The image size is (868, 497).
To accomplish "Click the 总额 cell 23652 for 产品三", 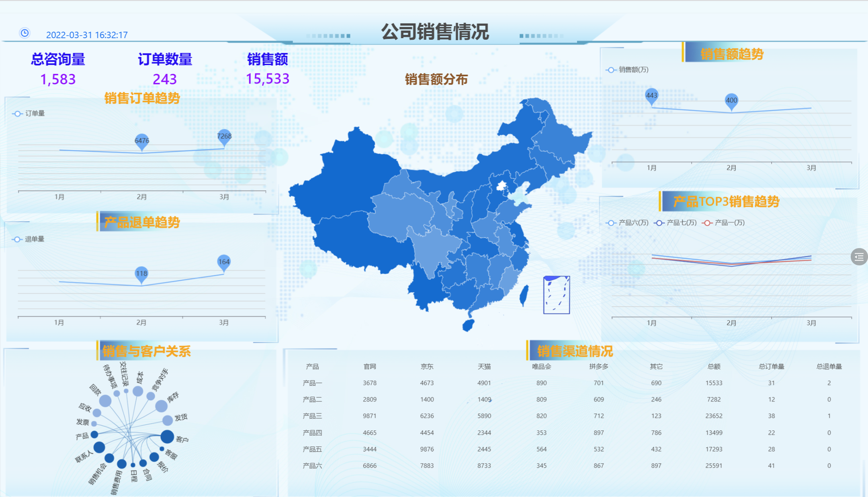I will coord(714,416).
